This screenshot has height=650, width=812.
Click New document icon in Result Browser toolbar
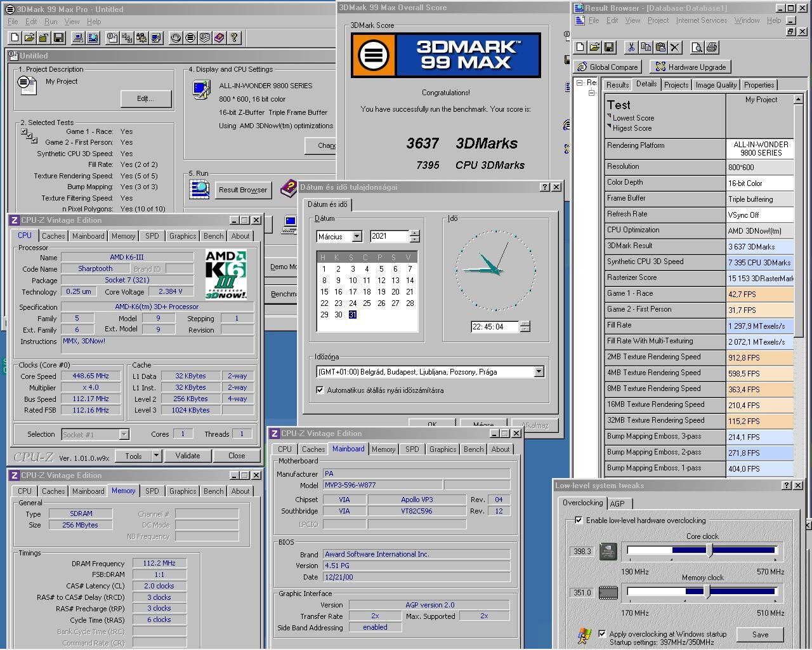580,47
